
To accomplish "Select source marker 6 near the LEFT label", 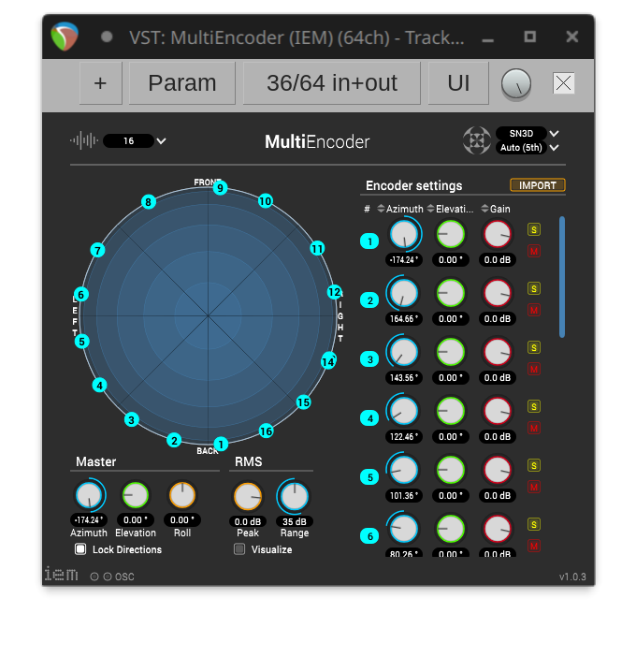I will click(x=81, y=295).
